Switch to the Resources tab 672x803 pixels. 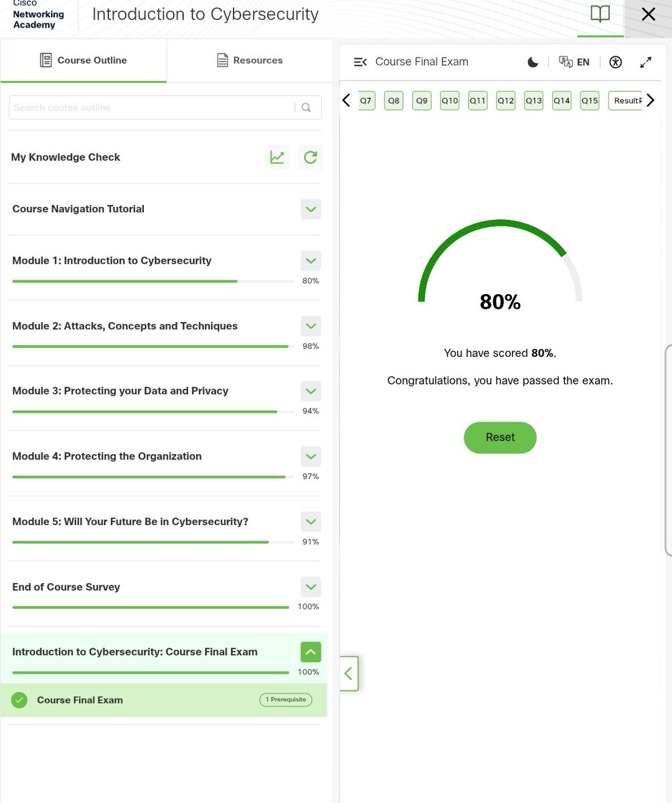pos(250,60)
